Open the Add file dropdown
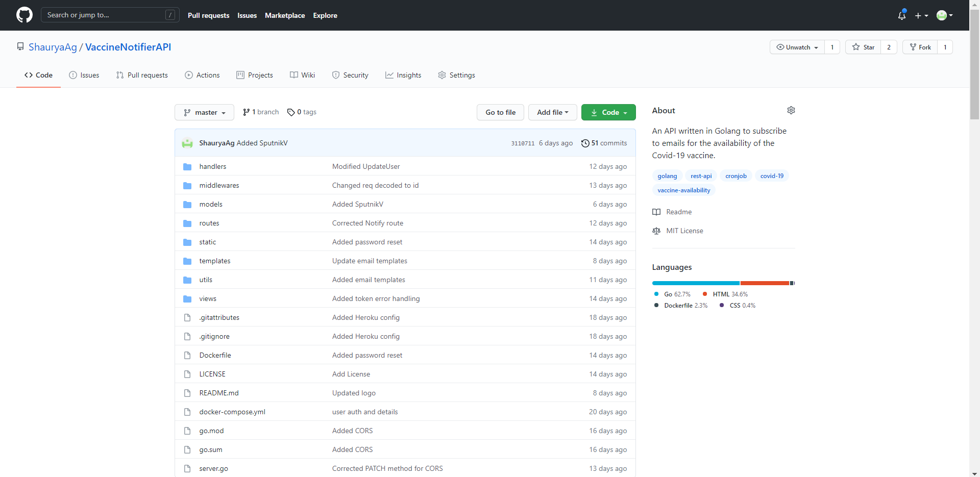The image size is (980, 477). (x=553, y=112)
